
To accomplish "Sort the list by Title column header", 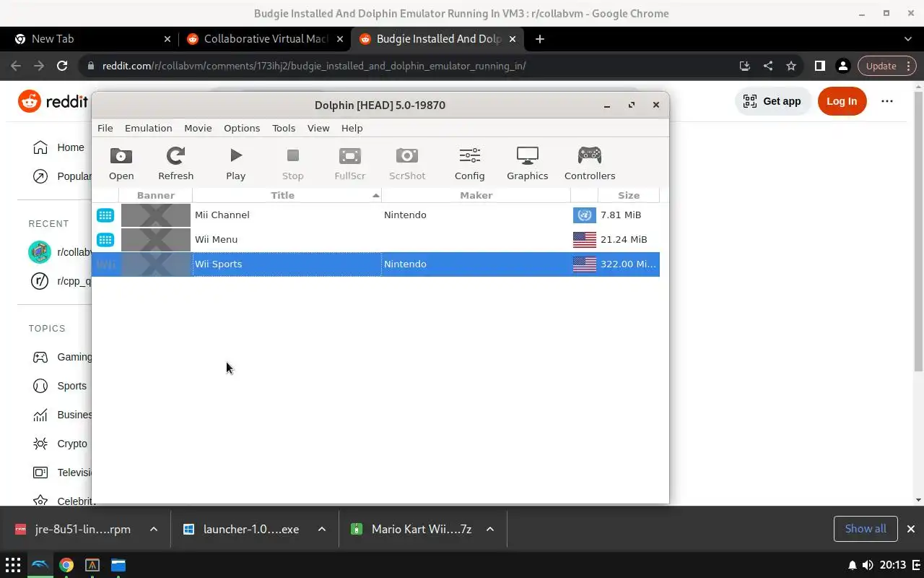I will coord(287,195).
